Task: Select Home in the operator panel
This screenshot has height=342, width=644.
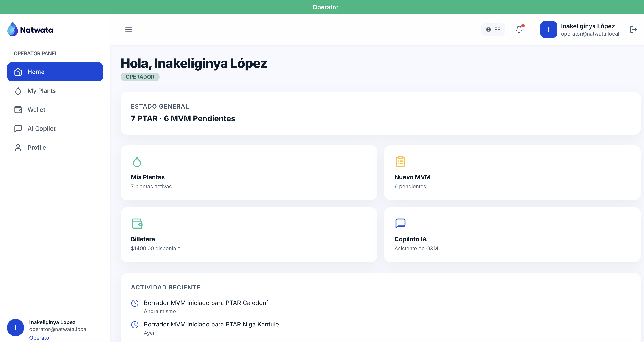Action: click(x=55, y=72)
